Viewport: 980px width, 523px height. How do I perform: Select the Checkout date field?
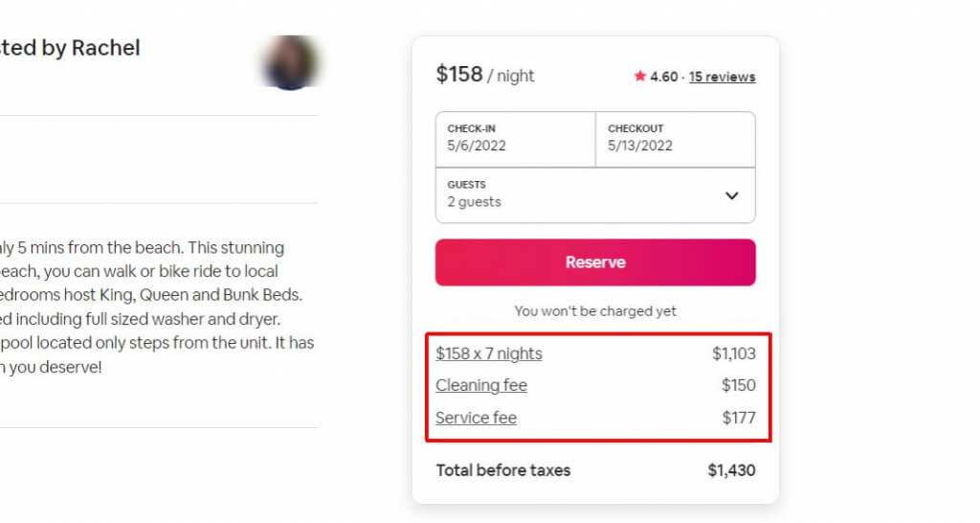(675, 139)
